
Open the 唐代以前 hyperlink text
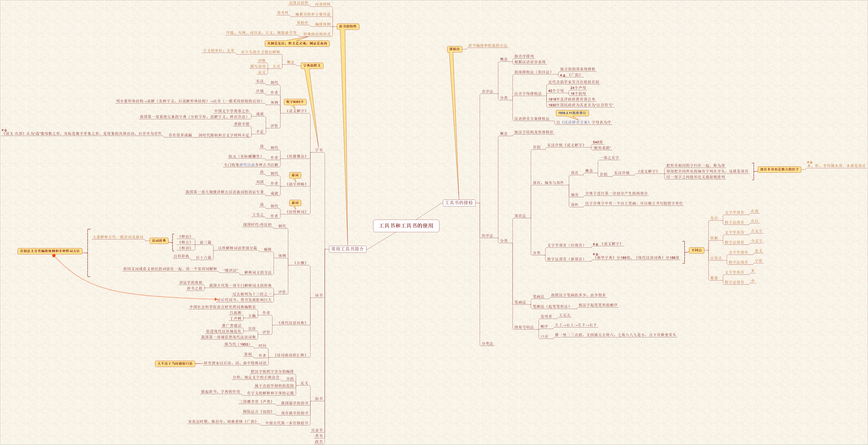pyautogui.click(x=247, y=165)
